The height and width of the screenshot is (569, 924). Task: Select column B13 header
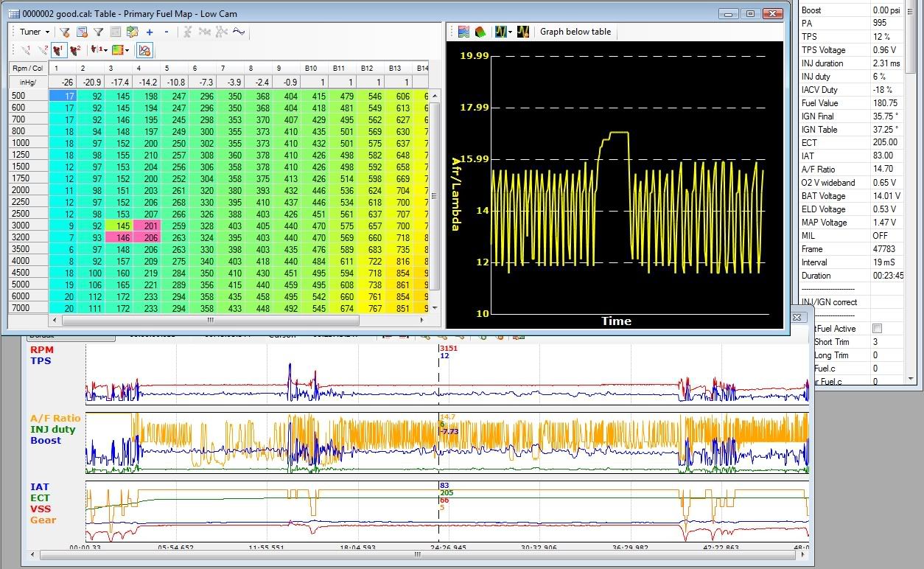click(399, 68)
